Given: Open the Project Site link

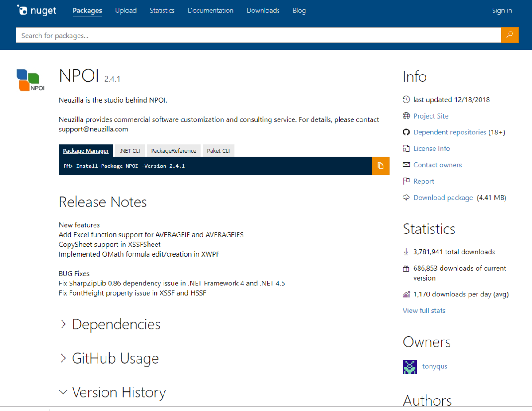Looking at the screenshot, I should pos(431,116).
